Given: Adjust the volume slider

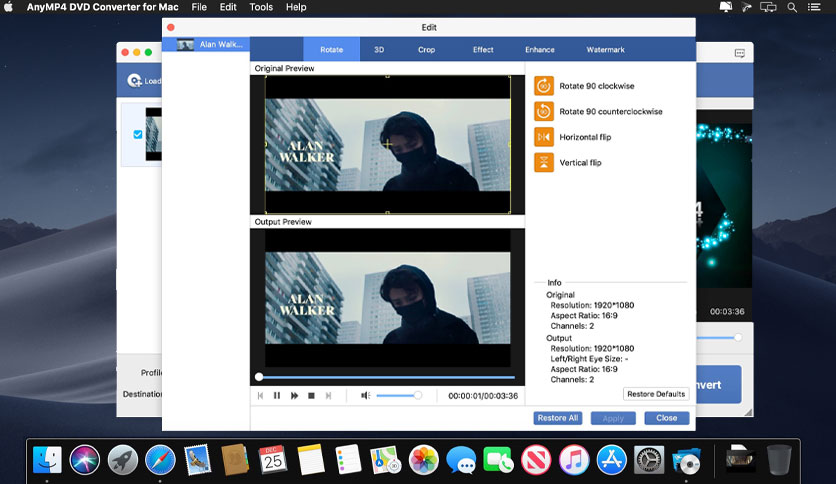Looking at the screenshot, I should (x=399, y=396).
